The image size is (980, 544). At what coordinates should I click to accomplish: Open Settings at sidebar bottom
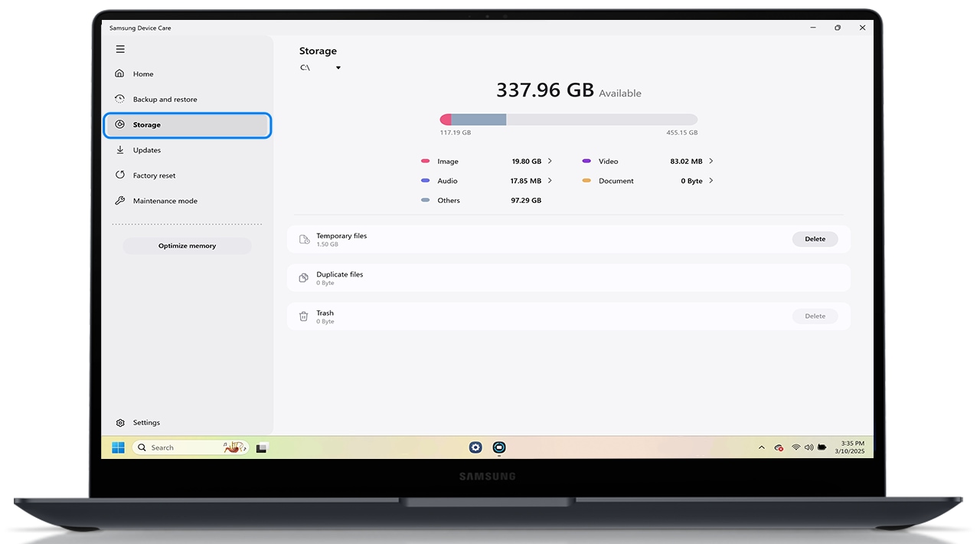click(x=188, y=423)
